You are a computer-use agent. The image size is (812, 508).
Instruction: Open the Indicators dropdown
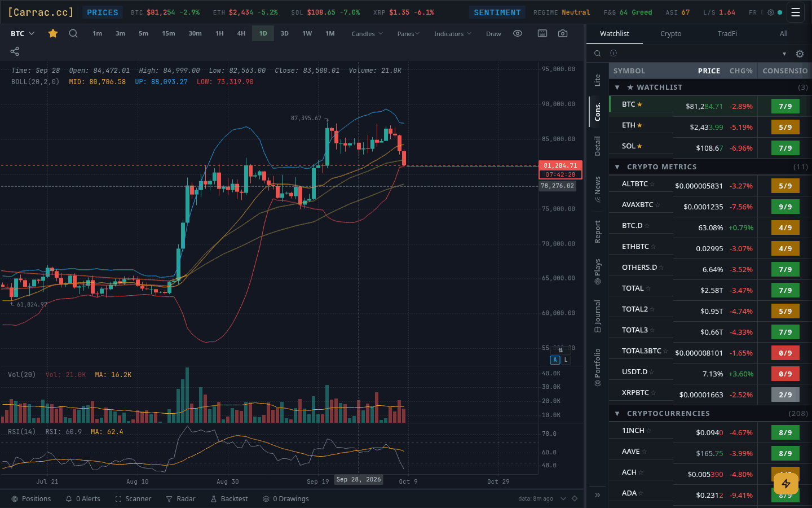click(x=452, y=34)
